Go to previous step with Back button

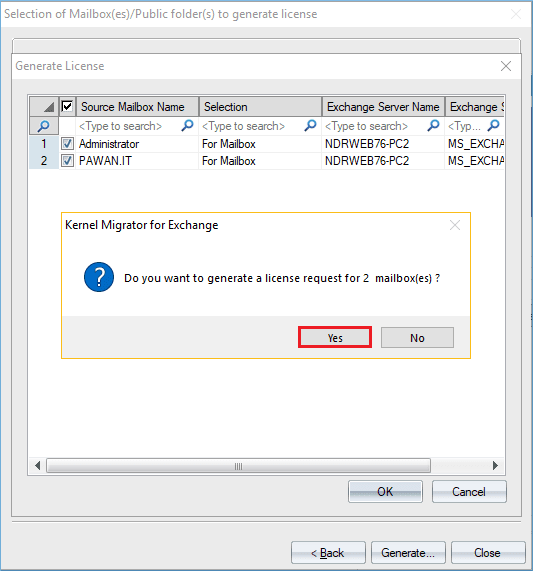click(328, 552)
